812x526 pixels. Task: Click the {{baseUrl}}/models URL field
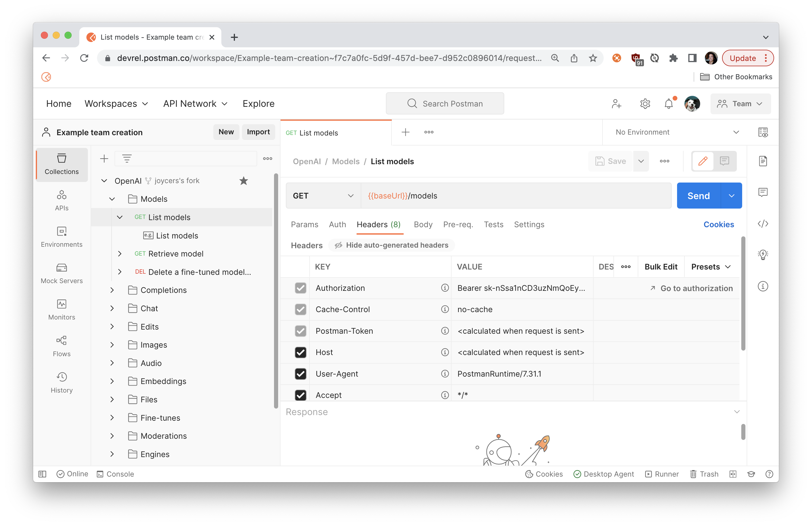click(x=478, y=196)
